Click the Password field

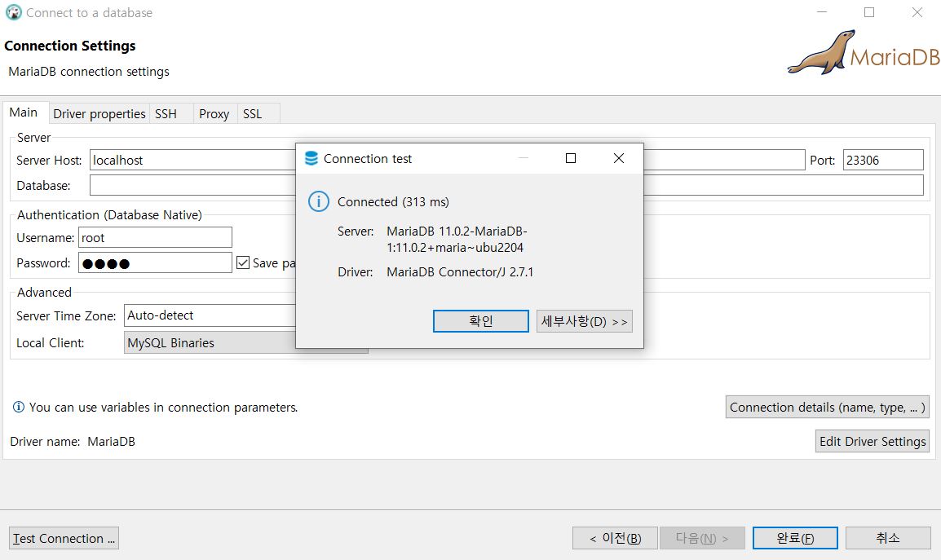[155, 262]
